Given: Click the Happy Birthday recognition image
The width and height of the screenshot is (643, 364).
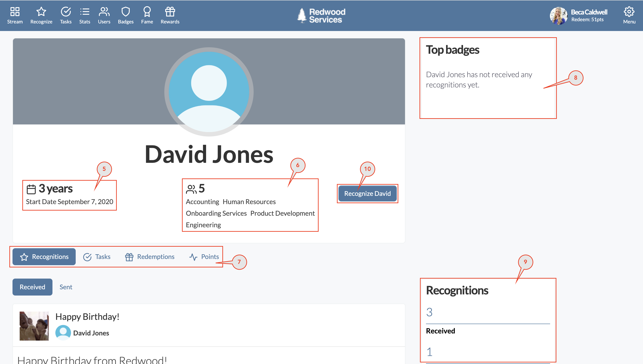Looking at the screenshot, I should pyautogui.click(x=34, y=326).
